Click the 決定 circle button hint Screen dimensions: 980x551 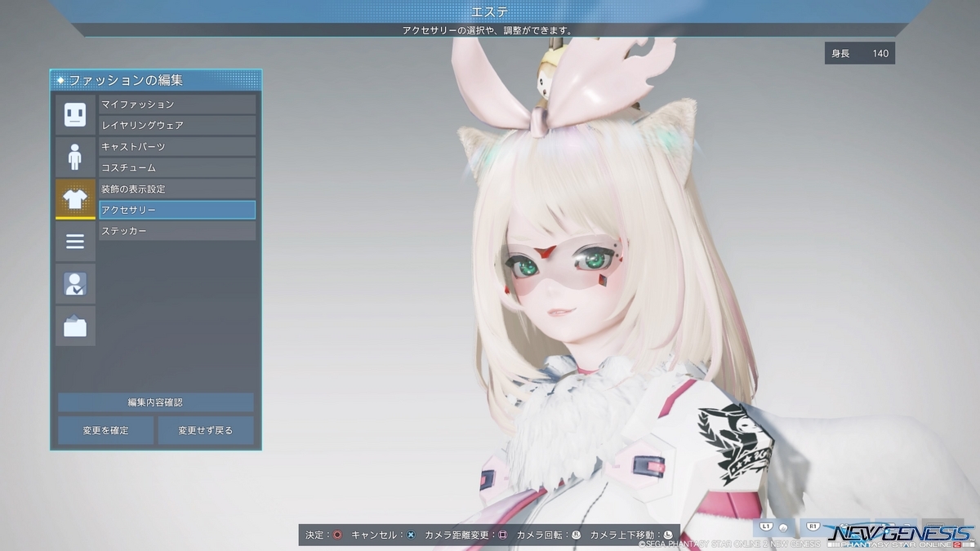click(337, 535)
